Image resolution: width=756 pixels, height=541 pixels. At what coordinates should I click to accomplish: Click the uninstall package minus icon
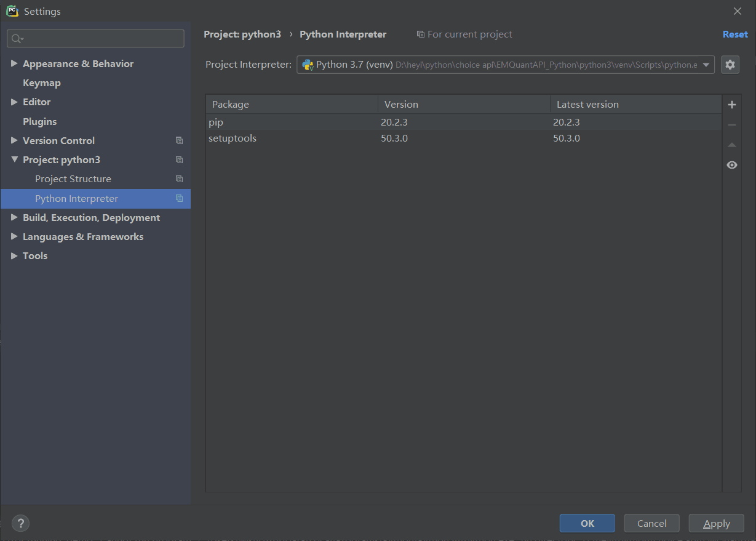tap(731, 125)
